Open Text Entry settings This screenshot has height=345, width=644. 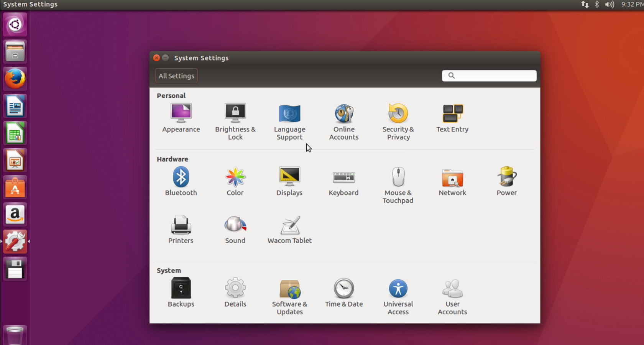pos(452,118)
